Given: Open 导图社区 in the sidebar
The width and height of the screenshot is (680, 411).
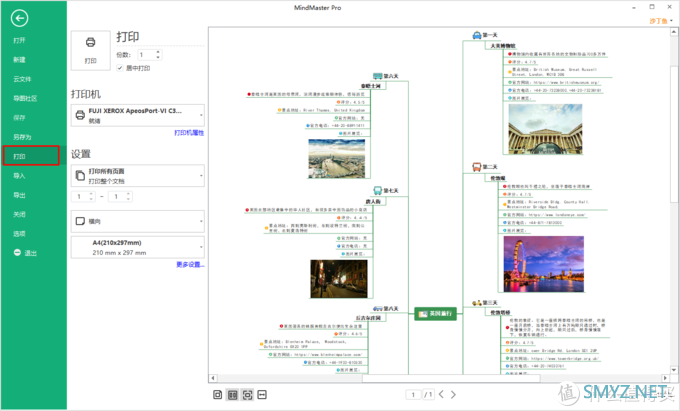Looking at the screenshot, I should (25, 98).
